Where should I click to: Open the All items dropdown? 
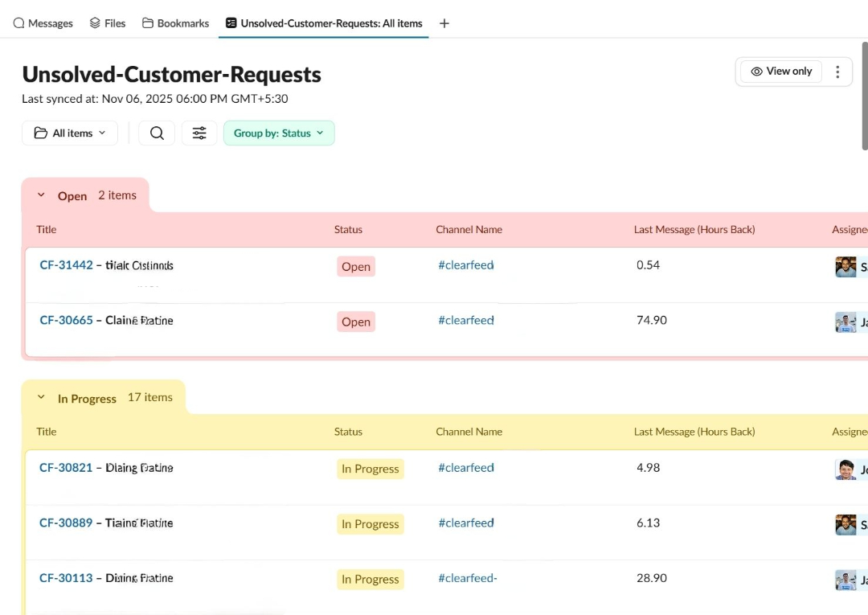(x=70, y=133)
